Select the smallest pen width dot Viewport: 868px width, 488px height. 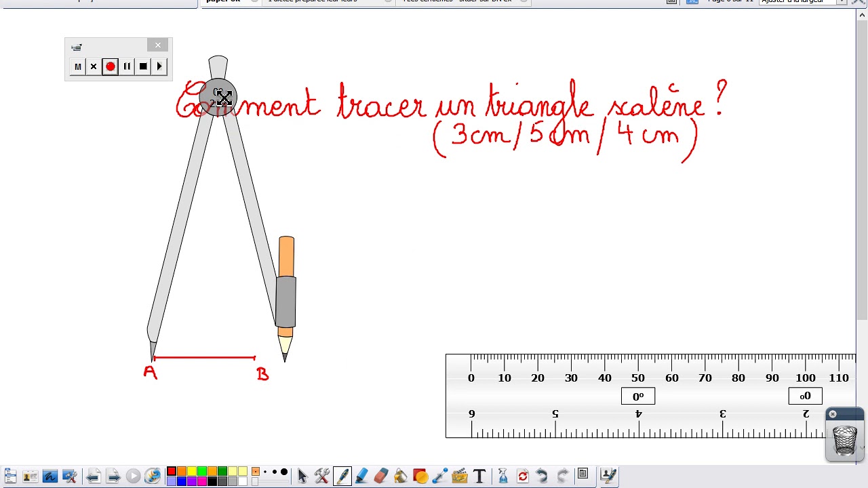(266, 472)
